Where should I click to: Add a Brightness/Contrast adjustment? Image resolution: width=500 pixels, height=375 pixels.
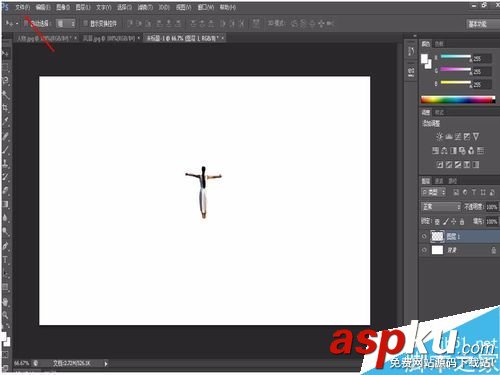coord(440,136)
